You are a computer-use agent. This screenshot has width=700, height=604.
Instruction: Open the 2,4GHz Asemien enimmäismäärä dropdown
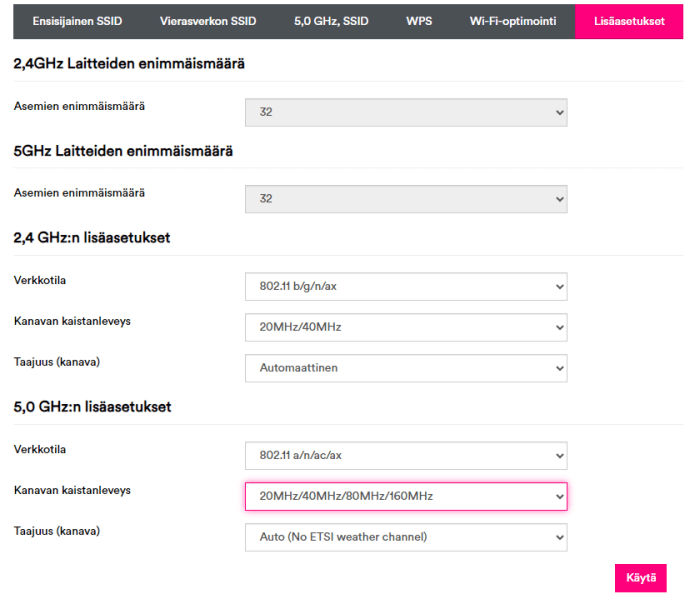(x=406, y=112)
